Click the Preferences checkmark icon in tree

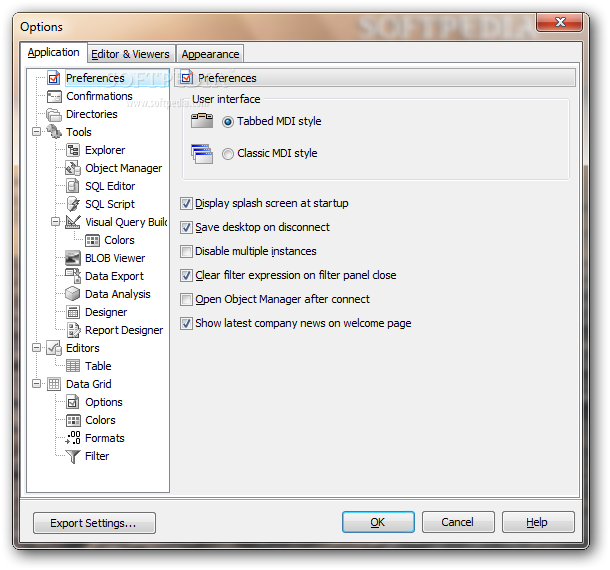click(x=54, y=78)
